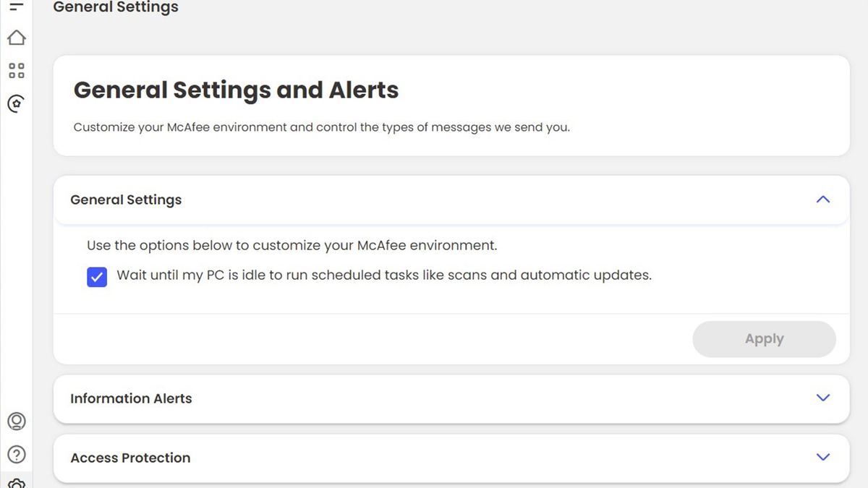Open the hamburger navigation menu
Screen dimensions: 868x488
(x=16, y=6)
